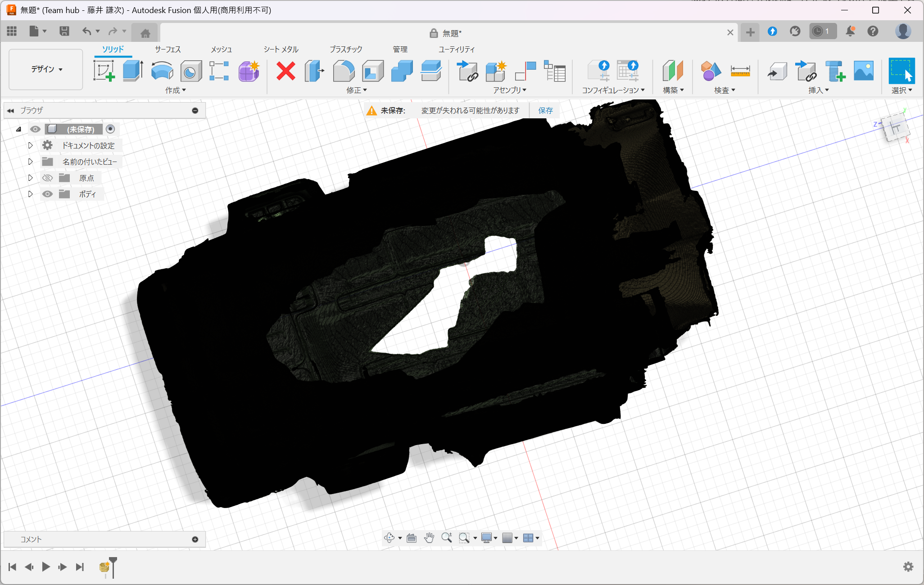Expand the ドキュメントの設定 tree node

point(30,145)
